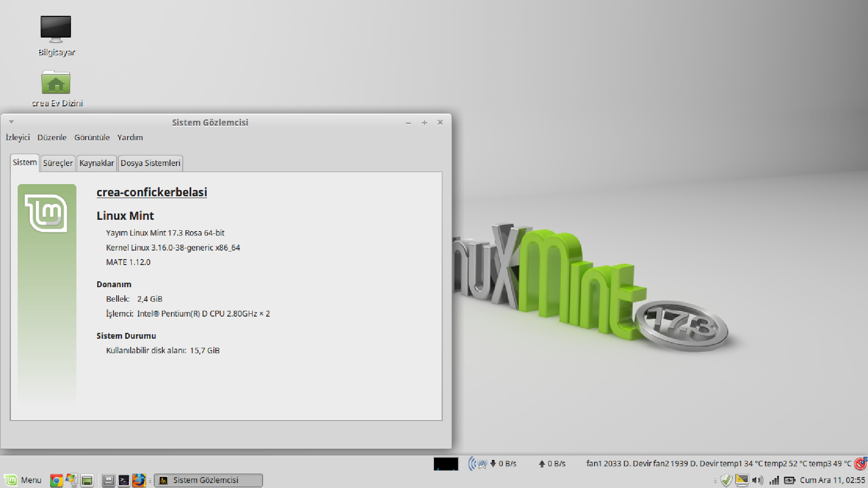This screenshot has width=868, height=488.
Task: Click the download speed 0 B/s indicator
Action: coord(504,464)
